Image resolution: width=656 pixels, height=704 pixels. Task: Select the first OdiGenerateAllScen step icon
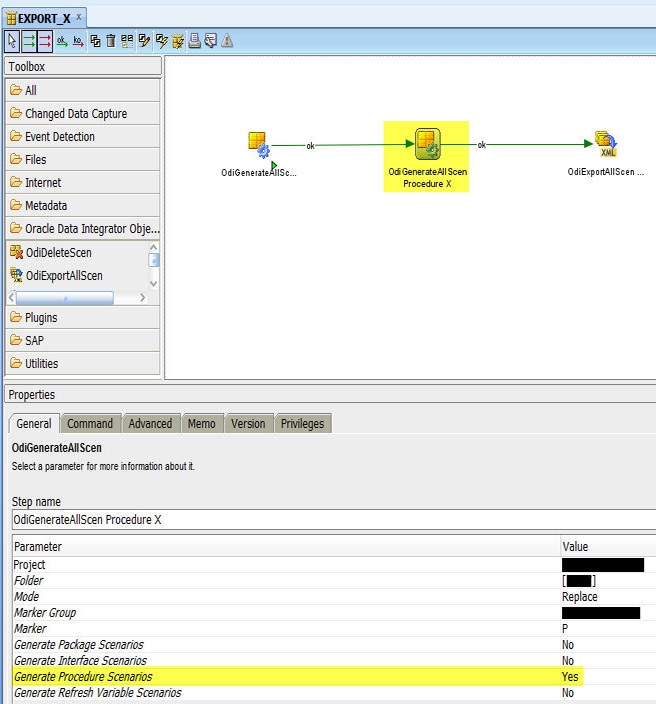pyautogui.click(x=260, y=146)
